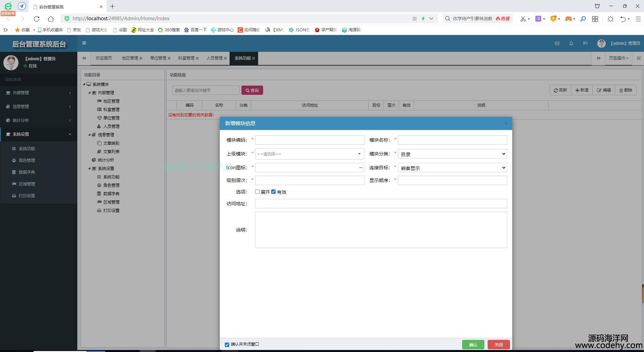Open the 模块分类 dropdown
The image size is (644, 352).
tap(452, 154)
